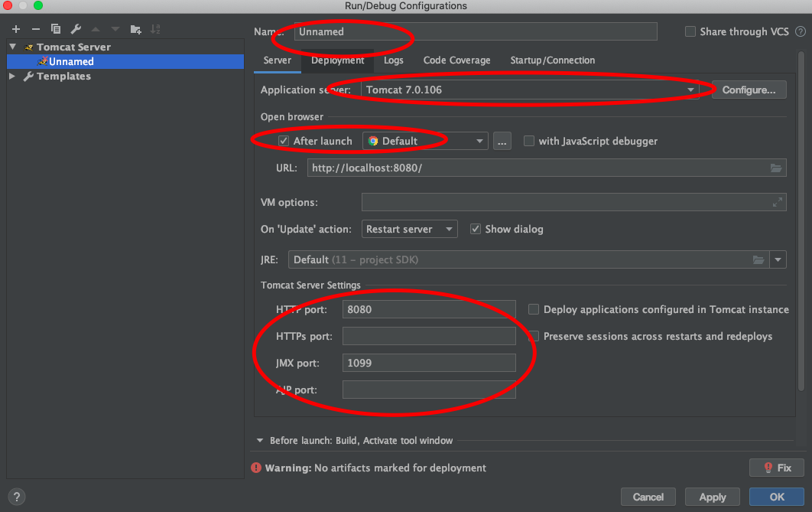Browse JRE folder icon
The width and height of the screenshot is (812, 512).
(758, 259)
